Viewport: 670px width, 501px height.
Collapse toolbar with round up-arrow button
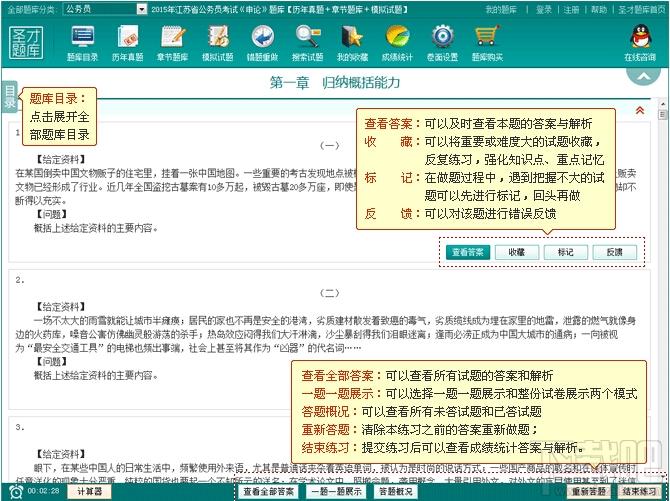(x=644, y=77)
